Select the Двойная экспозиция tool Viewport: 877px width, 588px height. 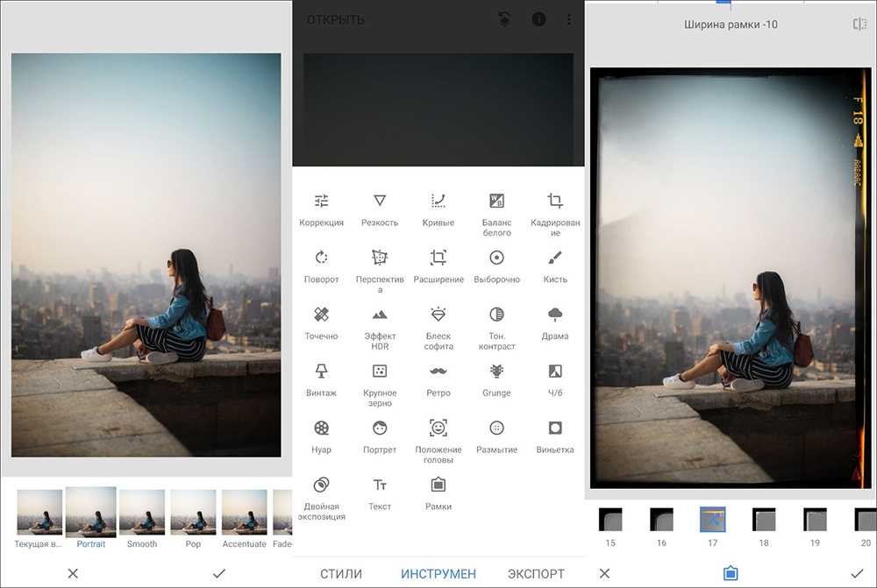coord(321,494)
